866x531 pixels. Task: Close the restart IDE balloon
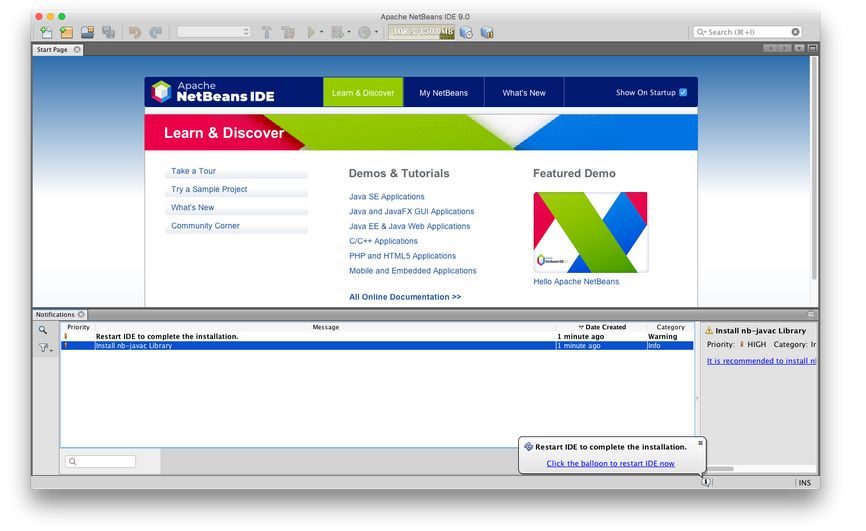pos(700,443)
